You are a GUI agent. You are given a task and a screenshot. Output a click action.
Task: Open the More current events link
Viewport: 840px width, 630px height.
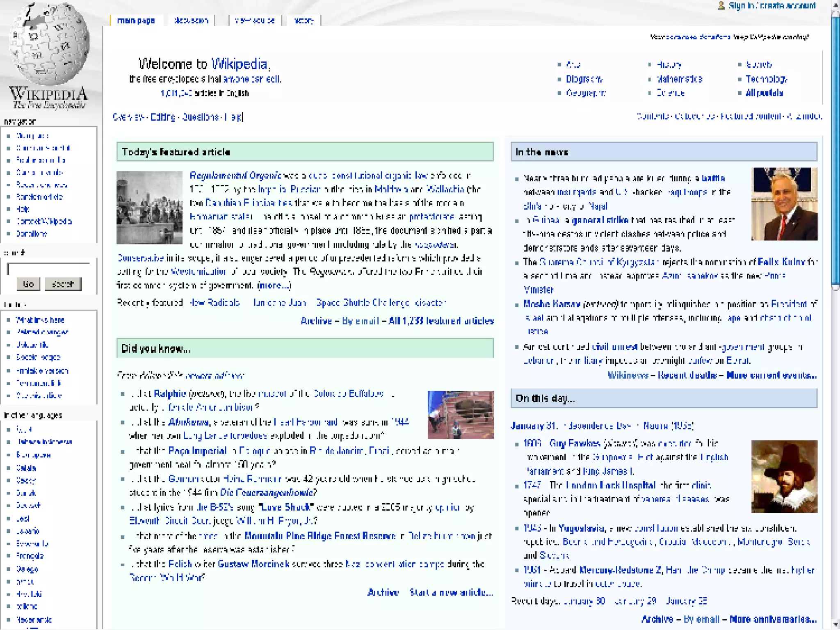(771, 375)
